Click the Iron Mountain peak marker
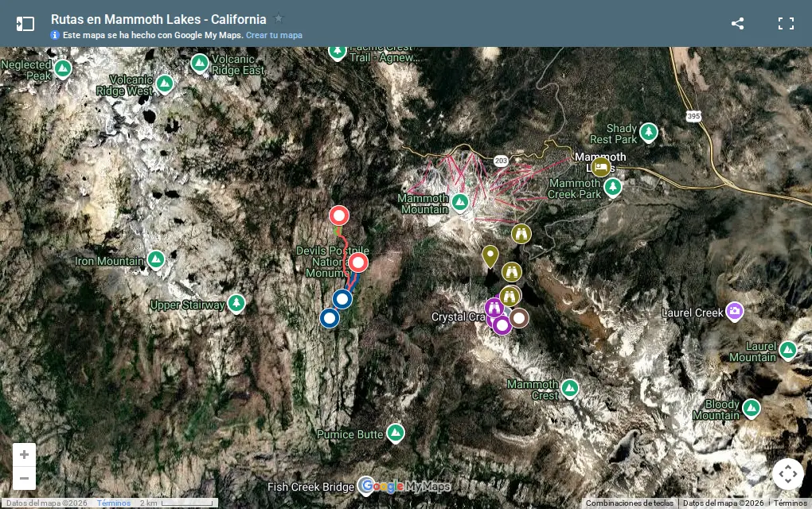Screen dimensions: 812x509 pos(155,260)
